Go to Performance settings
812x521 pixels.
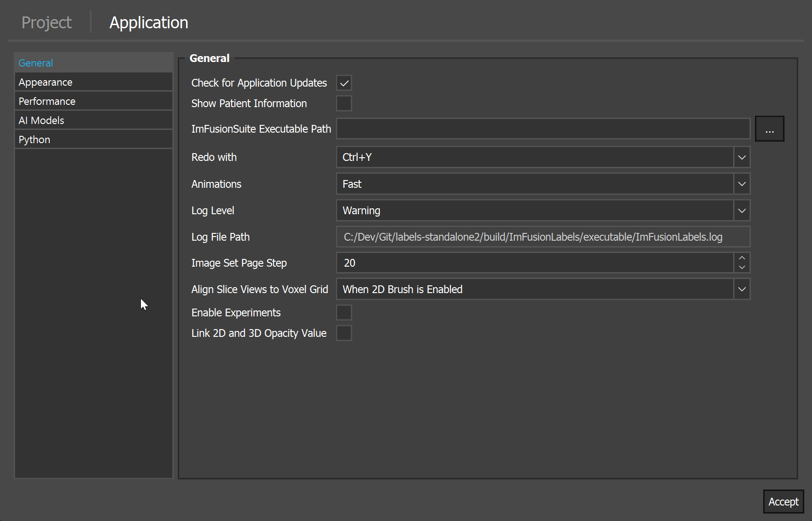pos(93,101)
